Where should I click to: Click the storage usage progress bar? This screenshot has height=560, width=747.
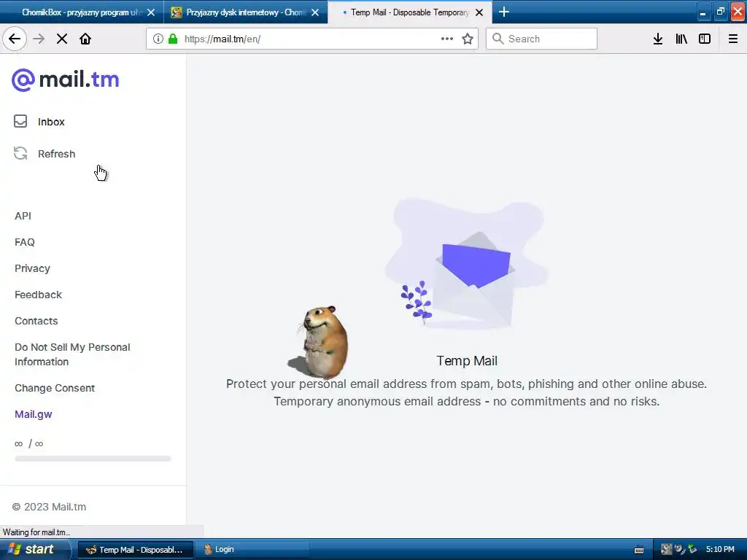93,459
